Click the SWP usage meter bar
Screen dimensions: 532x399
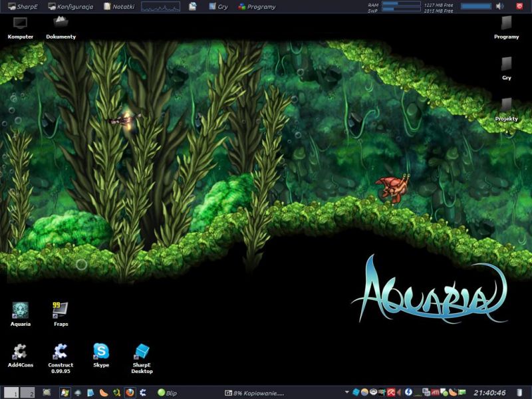[x=401, y=9]
